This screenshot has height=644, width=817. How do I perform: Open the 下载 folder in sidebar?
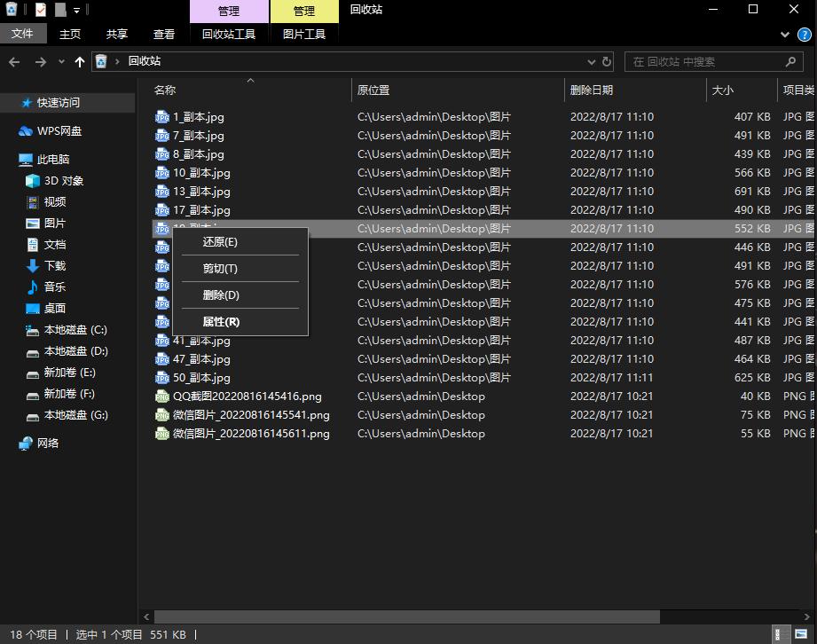54,266
